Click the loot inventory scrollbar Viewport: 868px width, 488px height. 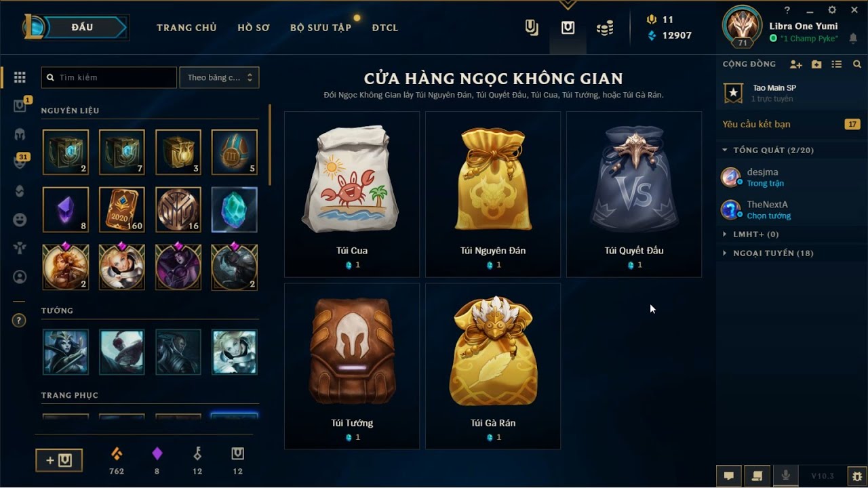[x=270, y=144]
